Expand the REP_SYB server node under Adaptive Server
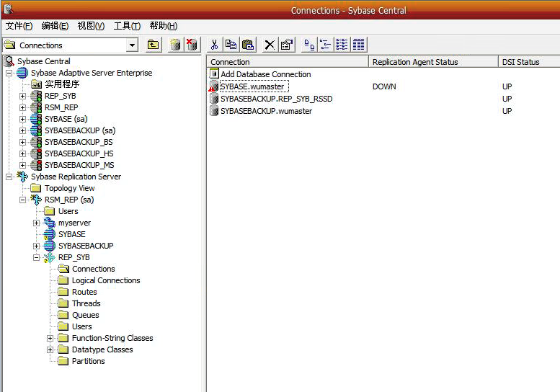The height and width of the screenshot is (392, 560). pyautogui.click(x=23, y=96)
